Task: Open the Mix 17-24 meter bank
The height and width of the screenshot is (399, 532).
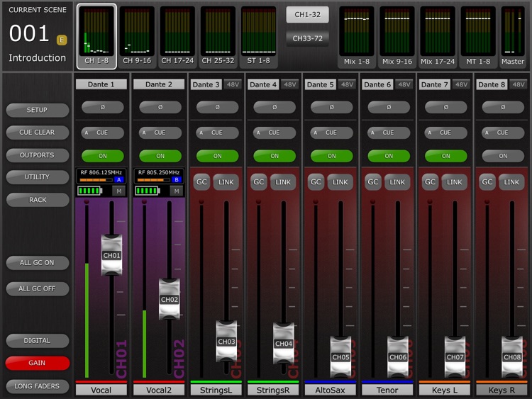Action: pyautogui.click(x=438, y=36)
